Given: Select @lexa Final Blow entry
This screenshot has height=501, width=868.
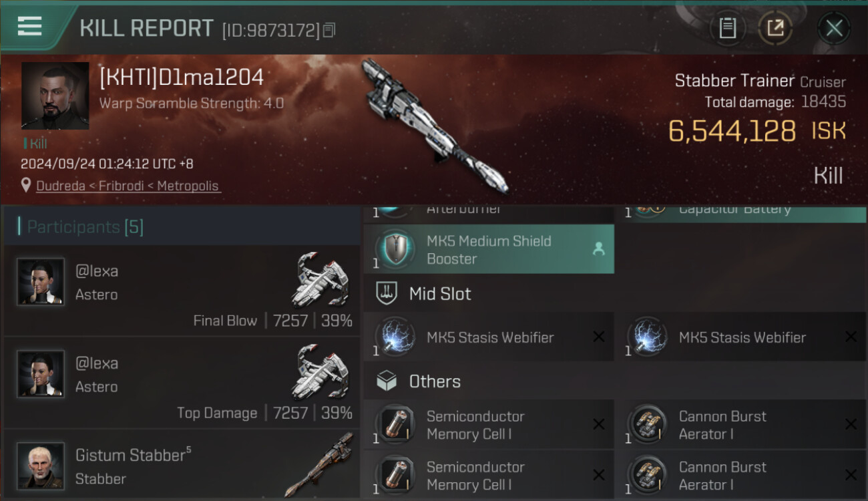Looking at the screenshot, I should (x=182, y=290).
